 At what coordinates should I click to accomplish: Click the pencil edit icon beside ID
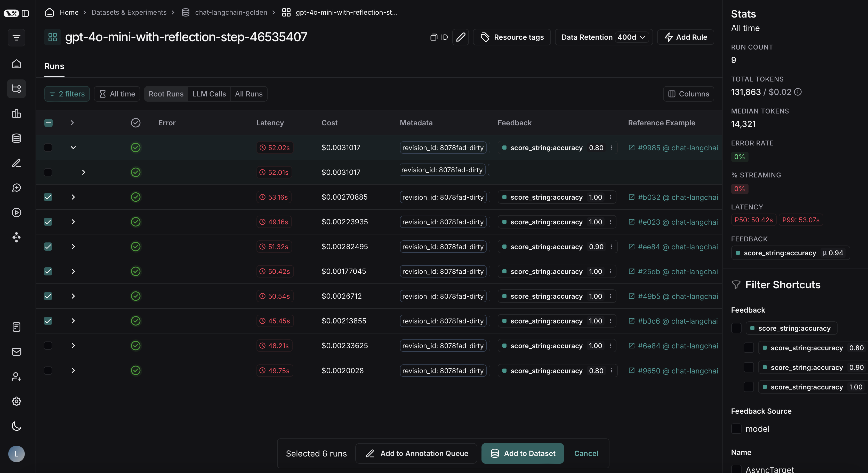[460, 37]
